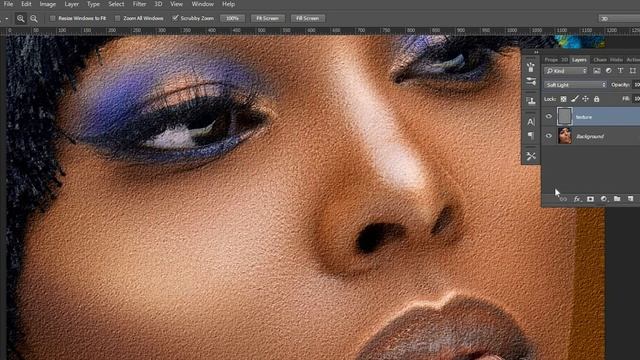The image size is (640, 360).
Task: Switch to the 3D panel tab
Action: coord(564,60)
